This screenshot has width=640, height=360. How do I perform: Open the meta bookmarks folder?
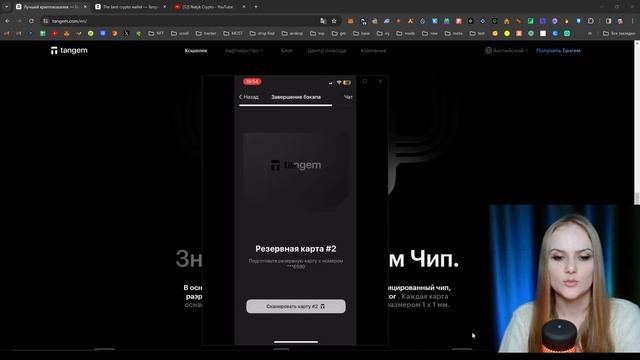tap(453, 33)
